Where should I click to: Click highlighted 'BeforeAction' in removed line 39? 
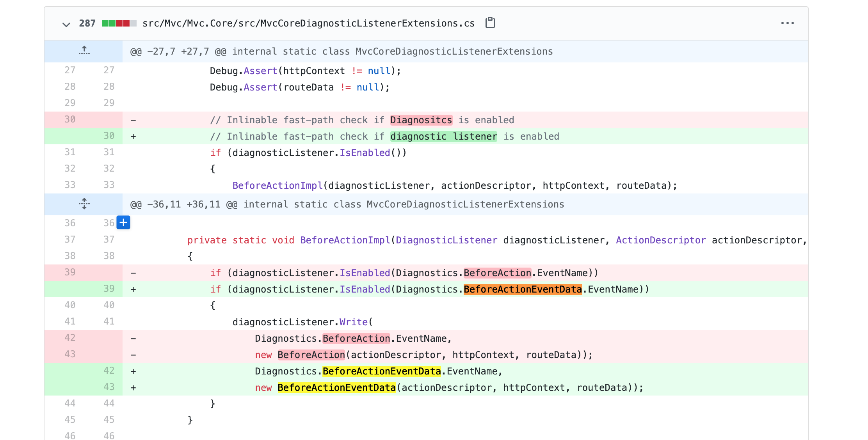pyautogui.click(x=497, y=273)
